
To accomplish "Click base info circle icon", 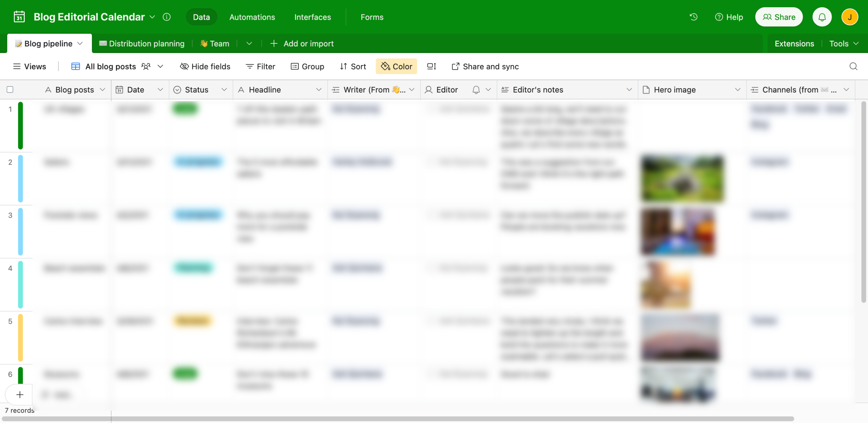I will click(166, 17).
